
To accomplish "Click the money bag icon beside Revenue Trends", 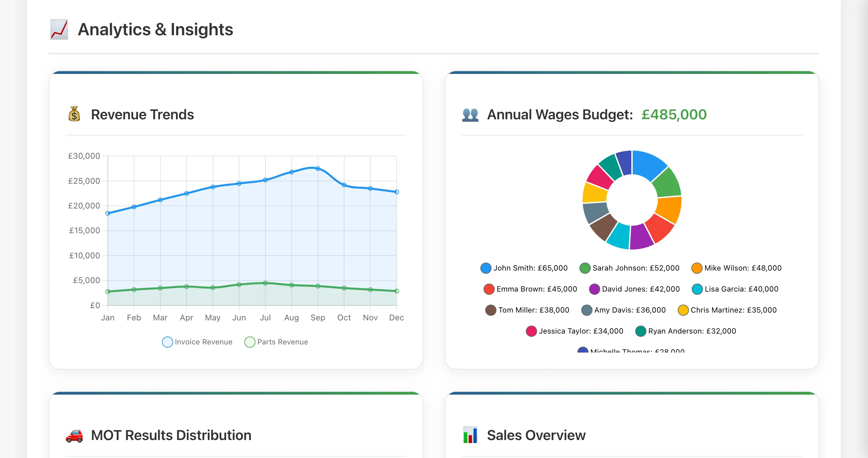I will (74, 114).
